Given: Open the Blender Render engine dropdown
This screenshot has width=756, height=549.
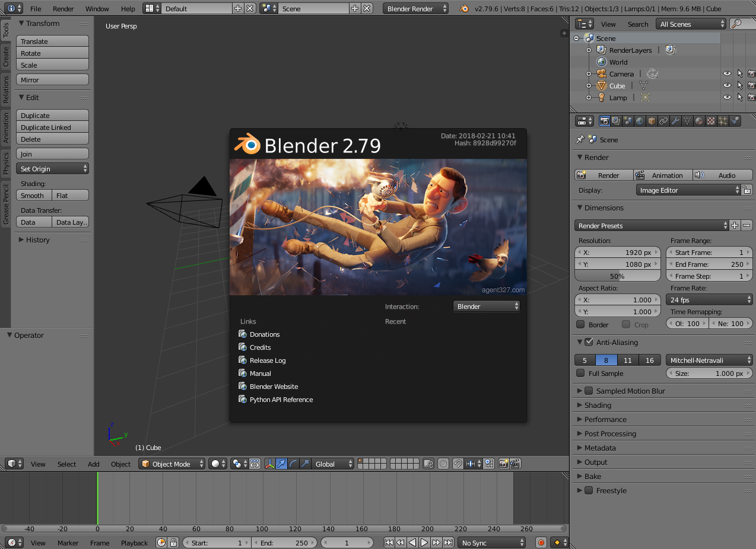Looking at the screenshot, I should pos(416,8).
